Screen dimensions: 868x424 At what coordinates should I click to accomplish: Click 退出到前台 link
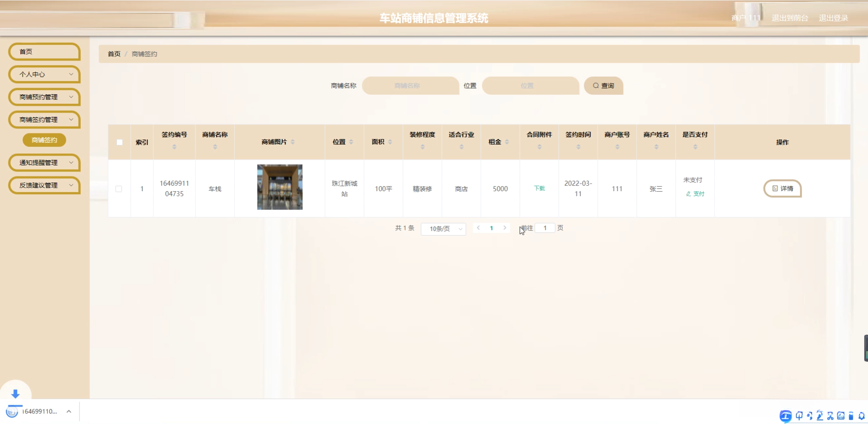click(790, 18)
